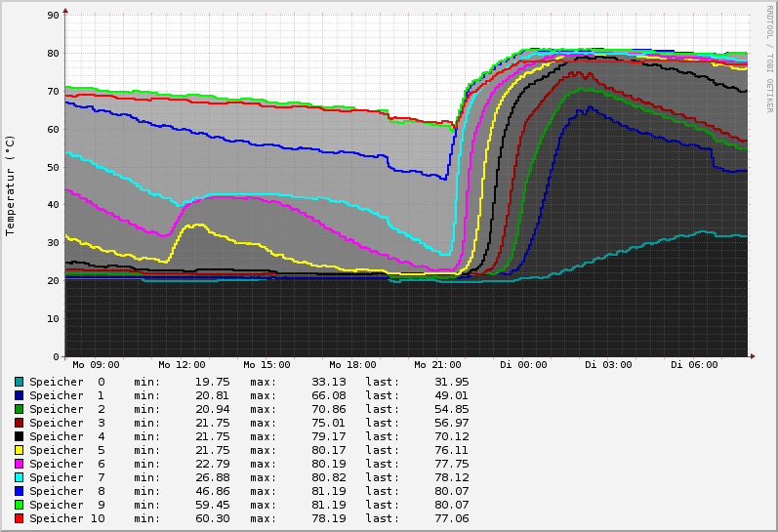Pick the cyan Speicher 7 legend swatch
This screenshot has height=532, width=778.
pos(19,477)
